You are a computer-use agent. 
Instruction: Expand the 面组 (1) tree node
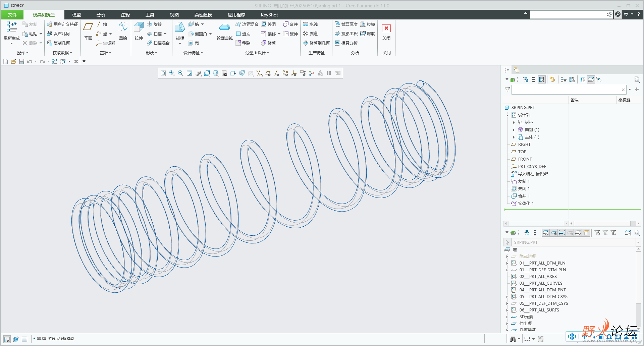pos(514,130)
